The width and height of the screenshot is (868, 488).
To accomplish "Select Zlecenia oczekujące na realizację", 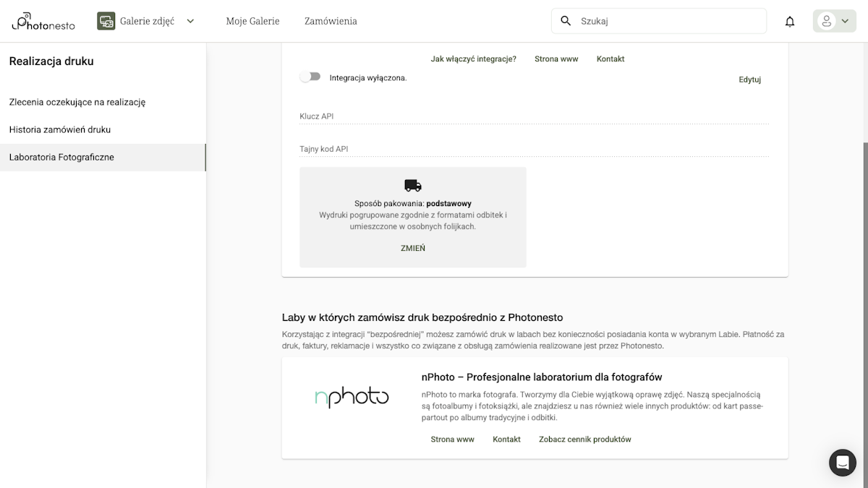I will (77, 102).
